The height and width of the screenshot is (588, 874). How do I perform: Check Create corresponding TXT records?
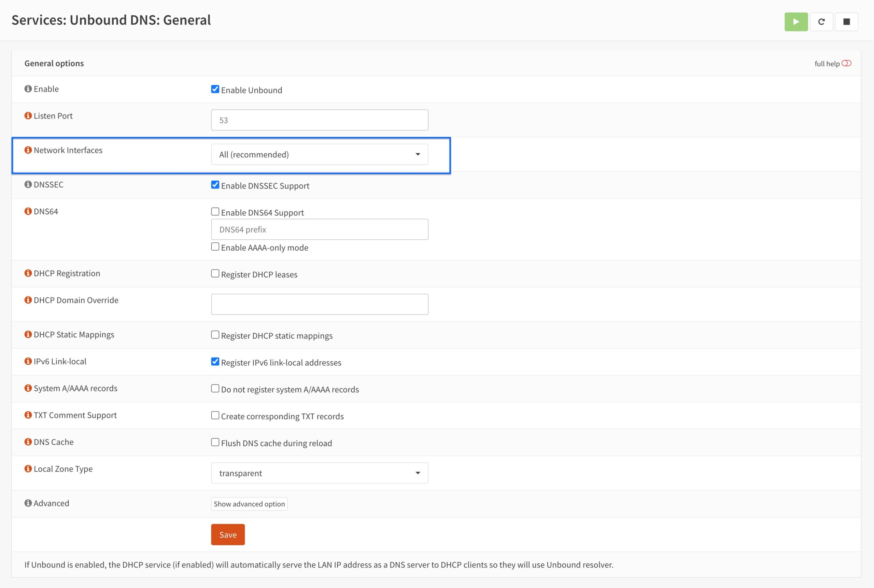point(215,416)
